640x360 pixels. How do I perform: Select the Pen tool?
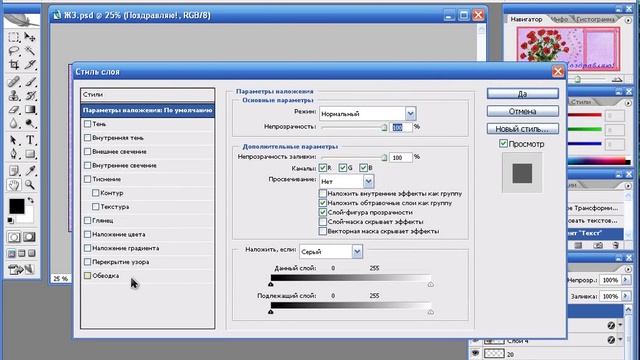[x=14, y=154]
